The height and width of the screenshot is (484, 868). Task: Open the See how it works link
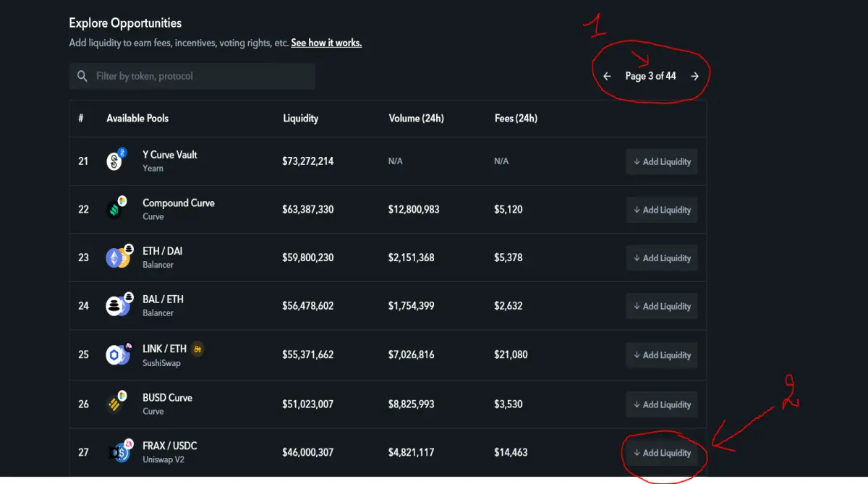coord(326,43)
